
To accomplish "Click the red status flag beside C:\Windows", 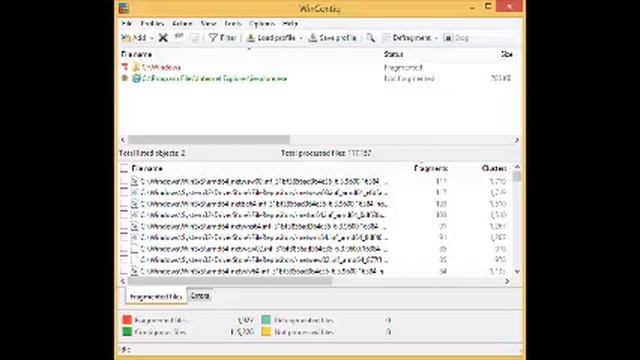I will [x=125, y=67].
